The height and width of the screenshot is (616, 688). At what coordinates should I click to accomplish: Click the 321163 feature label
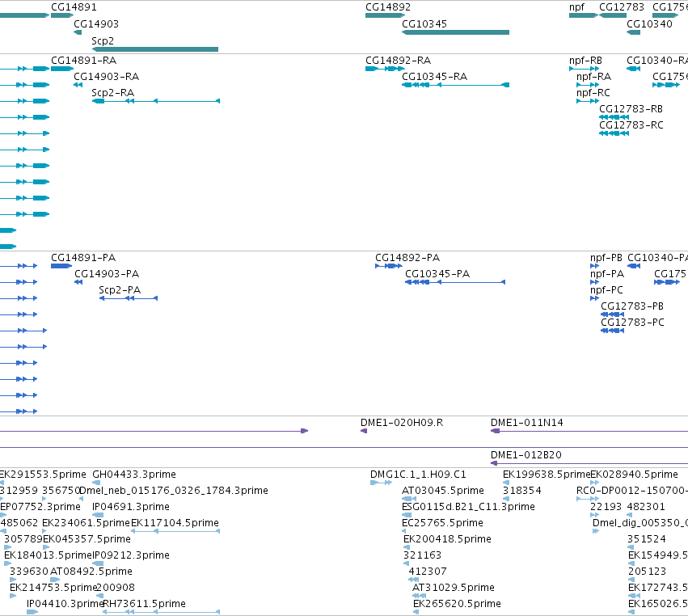(422, 555)
